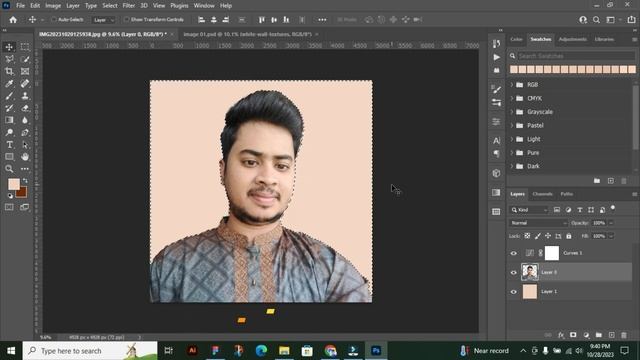This screenshot has height=360, width=640.
Task: Select the Rectangle shape tool
Action: [9, 157]
